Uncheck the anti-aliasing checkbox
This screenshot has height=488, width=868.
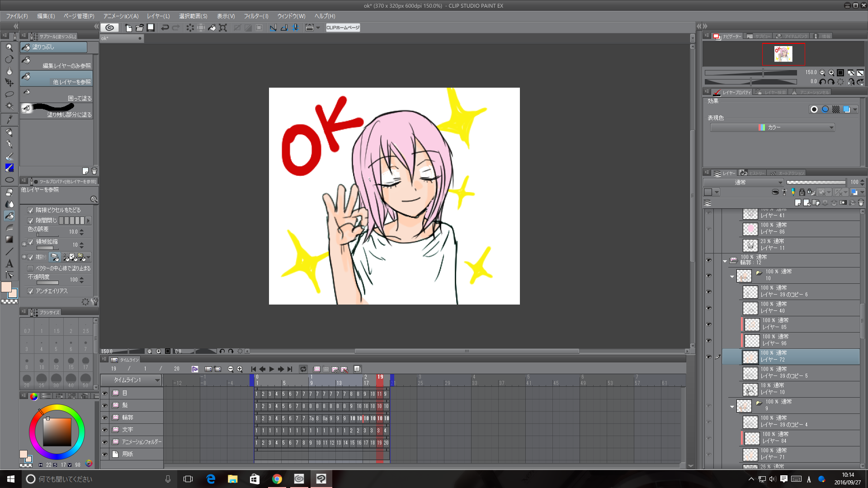(30, 291)
